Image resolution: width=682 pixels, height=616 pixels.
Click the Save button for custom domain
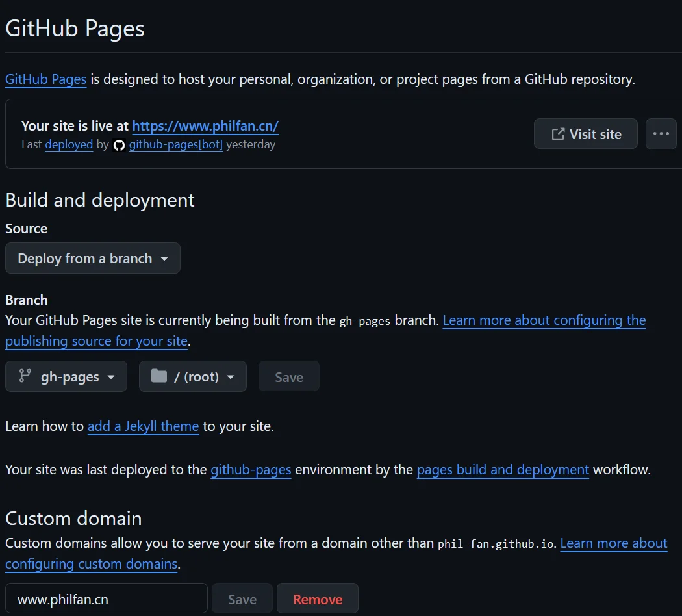[x=242, y=599]
